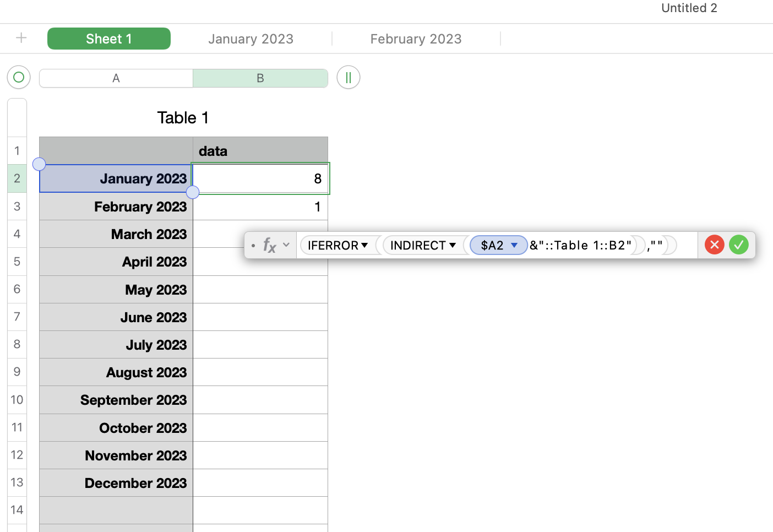Image resolution: width=773 pixels, height=532 pixels.
Task: Select row 7 header number
Action: click(x=17, y=317)
